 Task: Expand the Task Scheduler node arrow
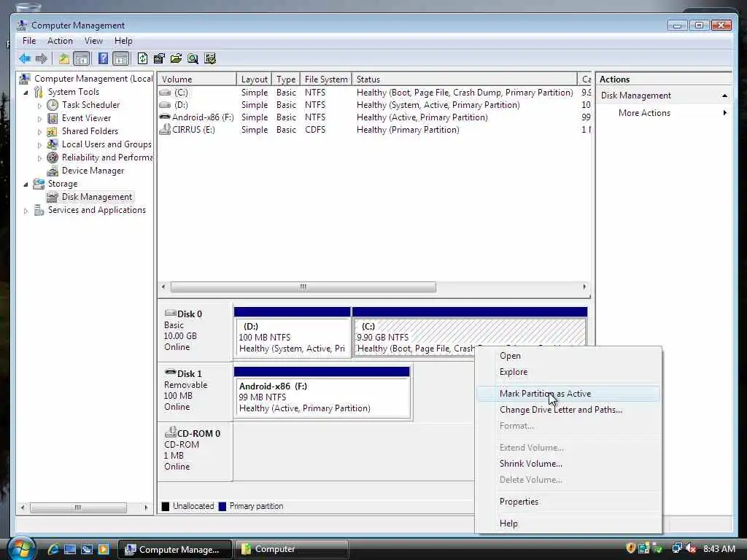(39, 106)
